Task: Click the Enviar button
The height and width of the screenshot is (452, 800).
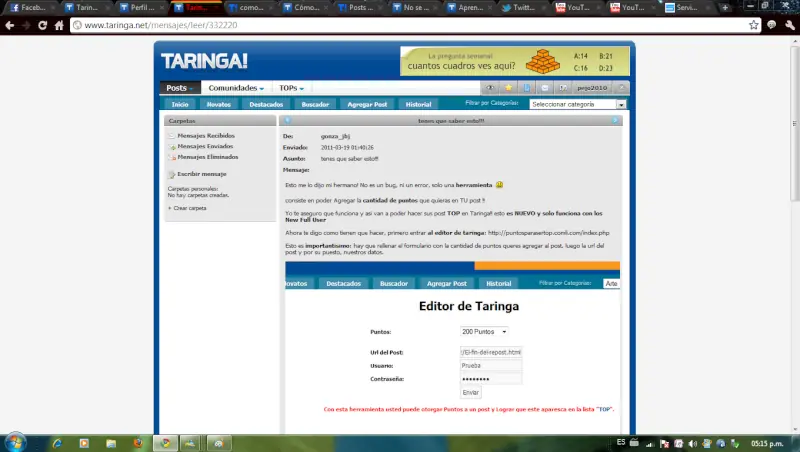Action: [x=470, y=392]
